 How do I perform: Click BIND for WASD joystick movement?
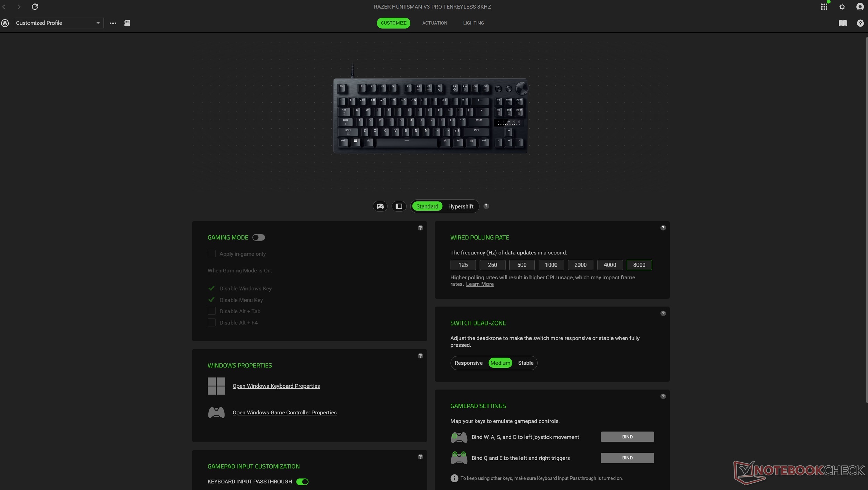[627, 437]
